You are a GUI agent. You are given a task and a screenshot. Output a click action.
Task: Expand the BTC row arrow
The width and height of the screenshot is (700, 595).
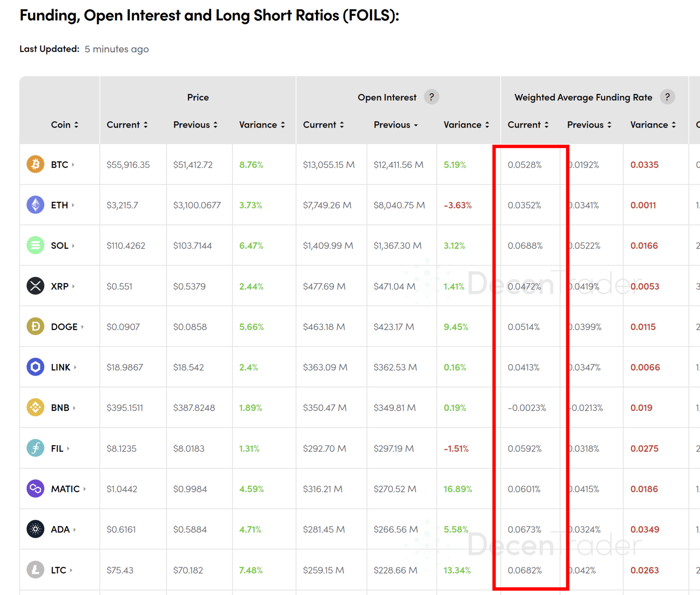[x=73, y=165]
